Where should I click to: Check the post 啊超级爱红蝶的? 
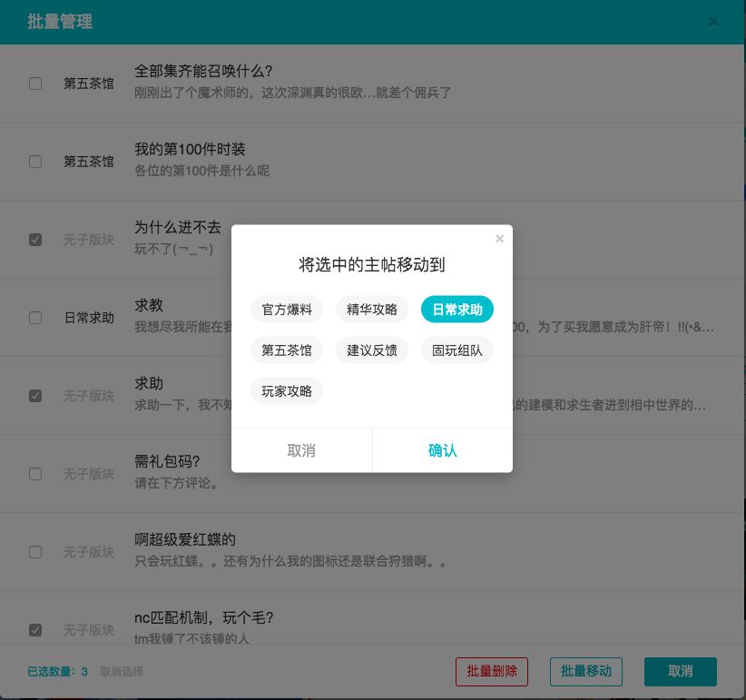35,551
